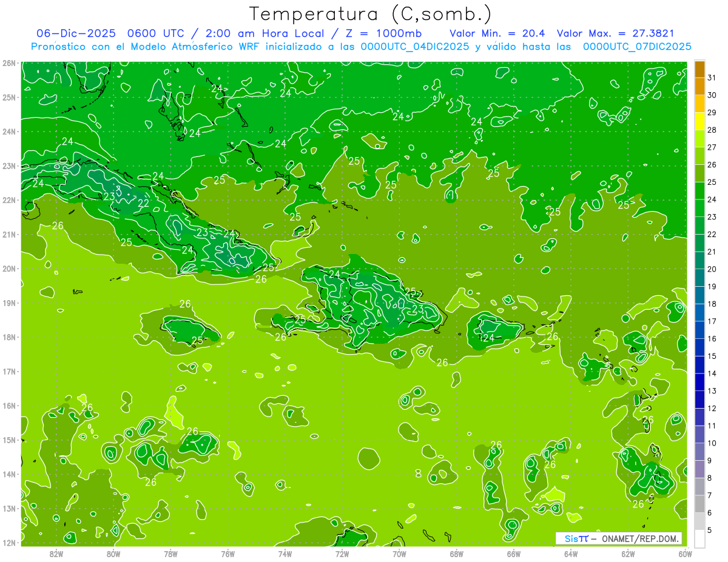Viewport: 728px width, 562px height.
Task: Click the "16N" latitude axis label
Action: pyautogui.click(x=9, y=406)
